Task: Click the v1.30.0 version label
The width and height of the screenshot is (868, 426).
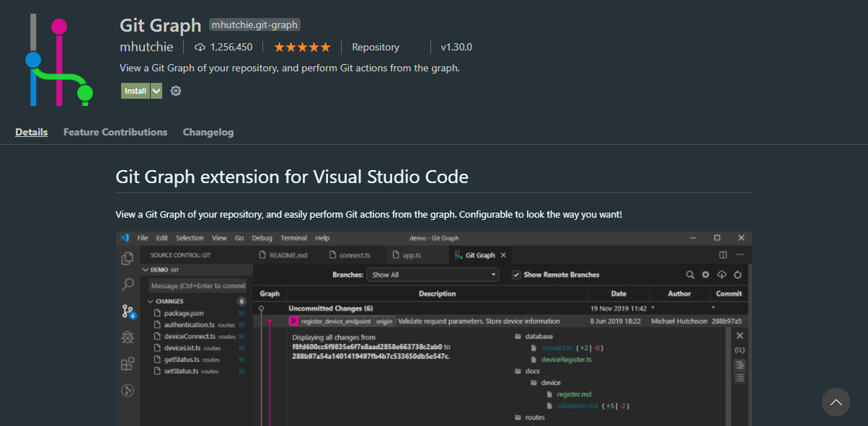Action: click(456, 47)
